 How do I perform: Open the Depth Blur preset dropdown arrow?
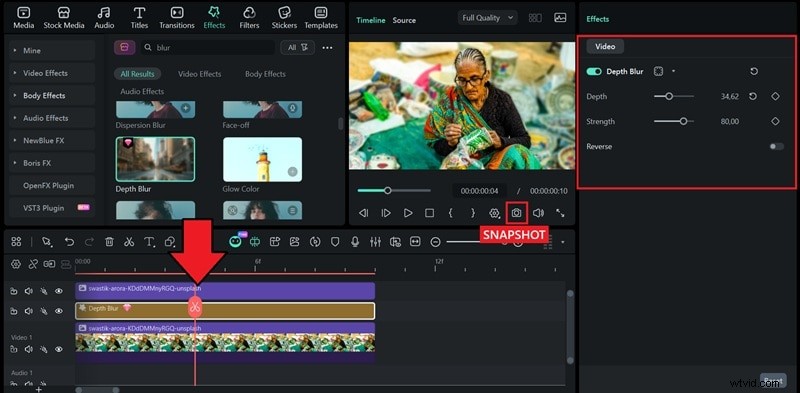[x=673, y=71]
